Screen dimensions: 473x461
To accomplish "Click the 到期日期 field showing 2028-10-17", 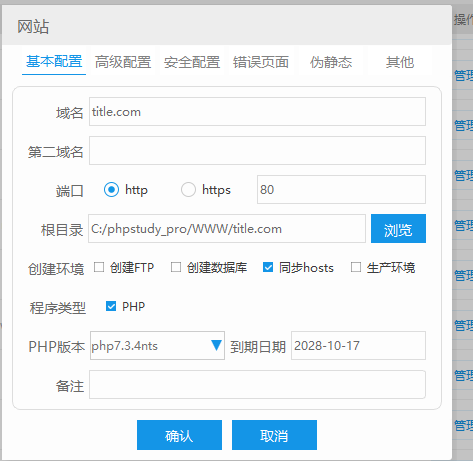I will 358,345.
